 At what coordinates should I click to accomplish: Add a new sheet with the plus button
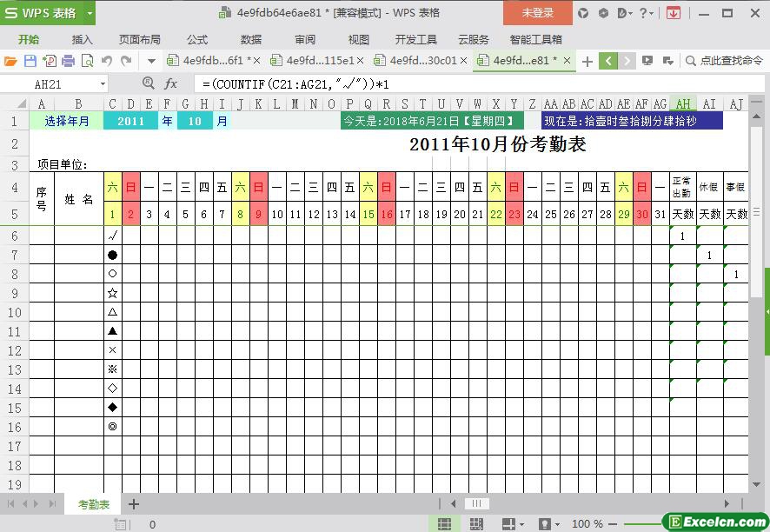[x=134, y=504]
